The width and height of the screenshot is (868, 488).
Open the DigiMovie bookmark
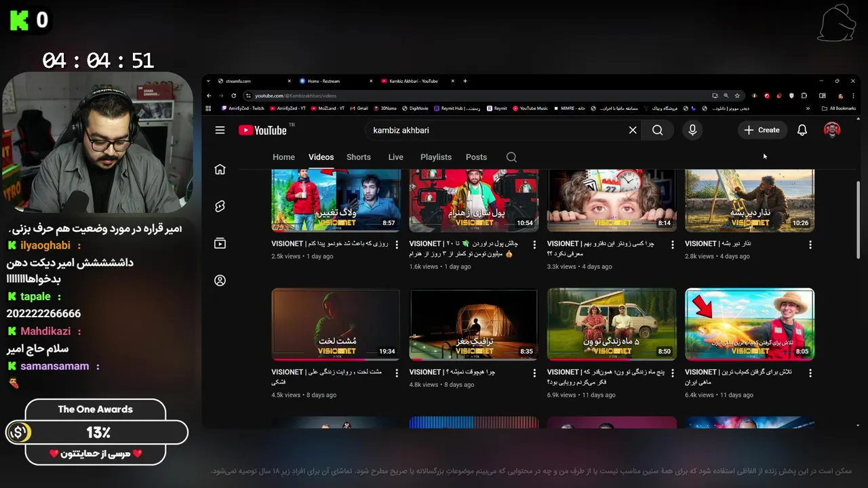pos(415,108)
